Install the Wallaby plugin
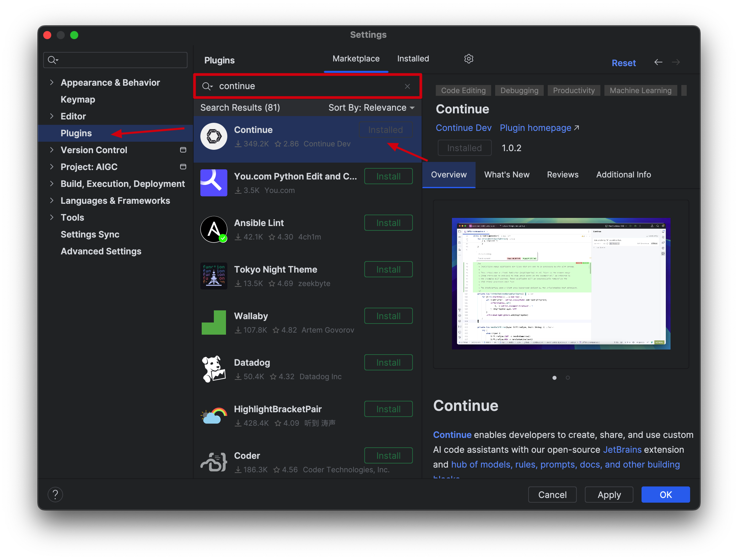The width and height of the screenshot is (738, 560). (x=388, y=316)
